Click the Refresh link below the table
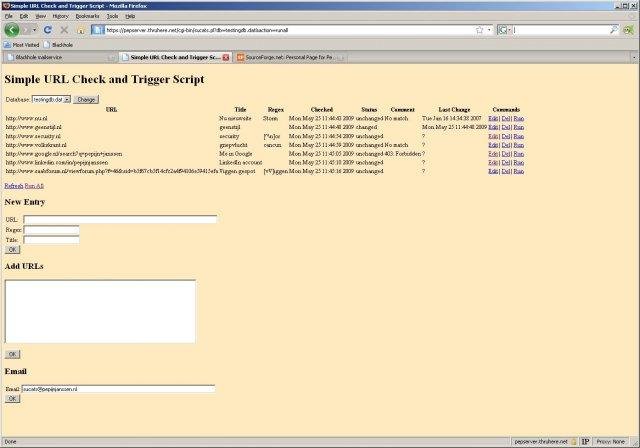Viewport: 640px width, 448px height. coord(13,186)
